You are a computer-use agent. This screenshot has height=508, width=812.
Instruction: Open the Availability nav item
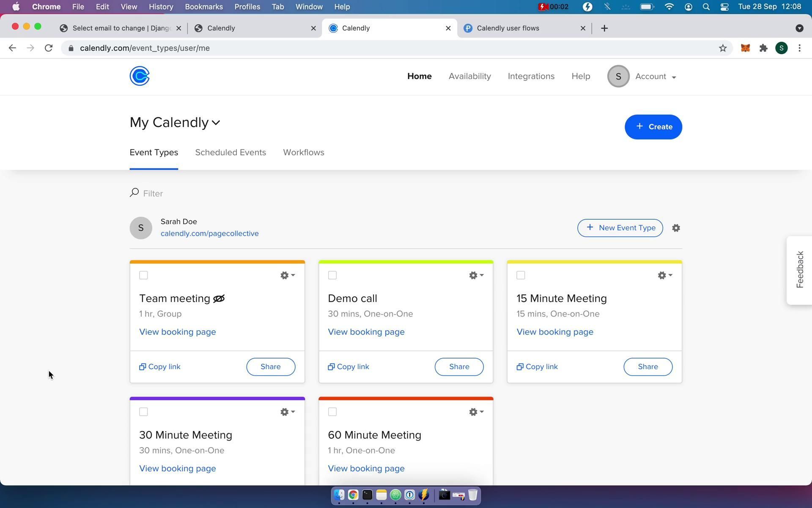click(469, 77)
